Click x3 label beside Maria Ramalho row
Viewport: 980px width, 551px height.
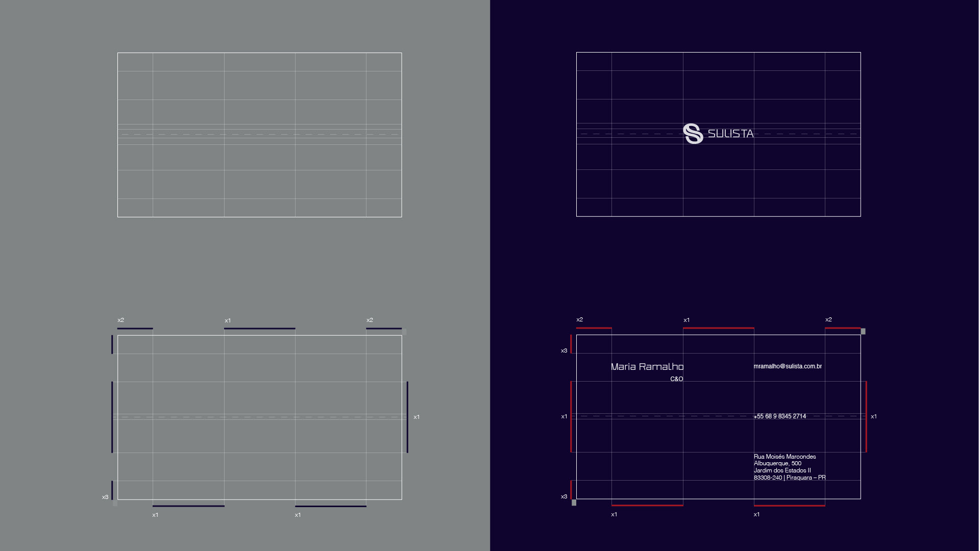(564, 350)
